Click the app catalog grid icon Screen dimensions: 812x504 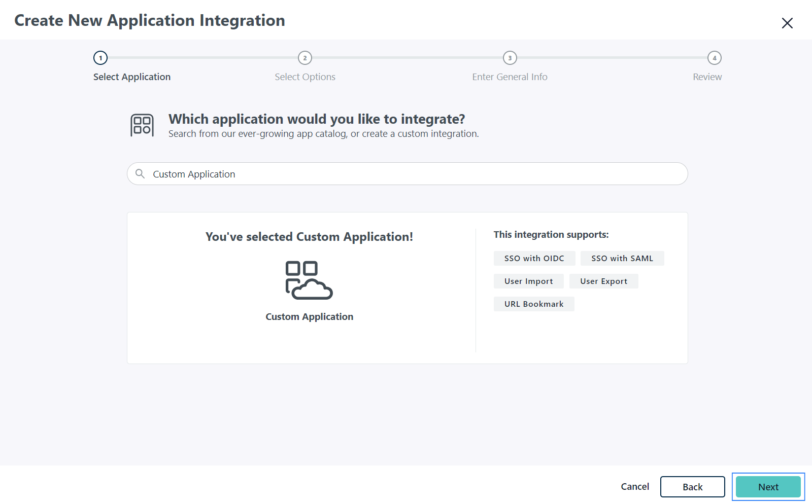(141, 125)
